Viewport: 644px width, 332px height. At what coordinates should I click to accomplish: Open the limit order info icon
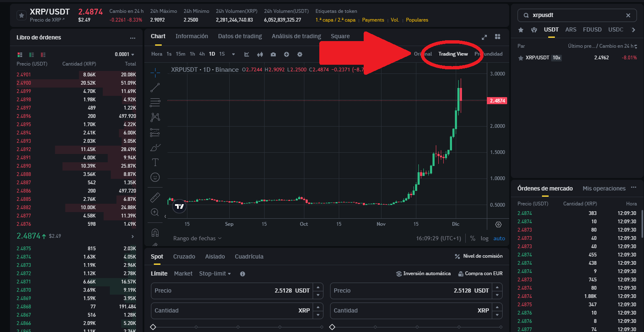243,274
